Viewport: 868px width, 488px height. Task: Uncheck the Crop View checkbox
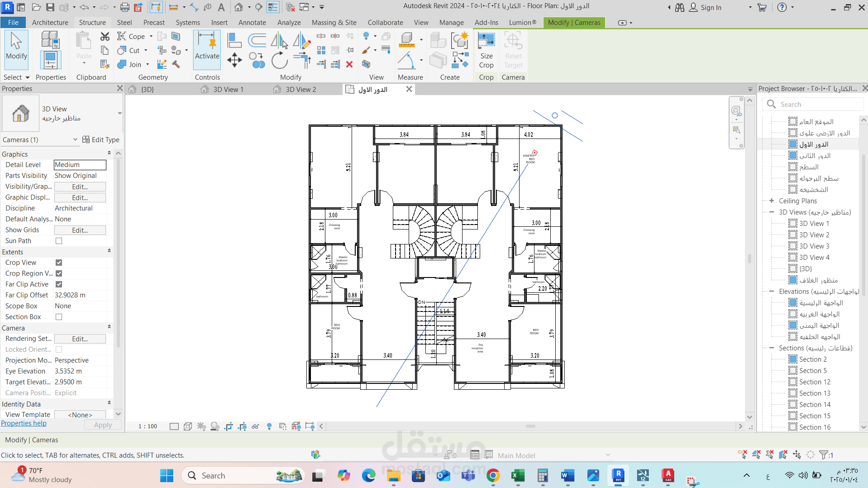[59, 263]
